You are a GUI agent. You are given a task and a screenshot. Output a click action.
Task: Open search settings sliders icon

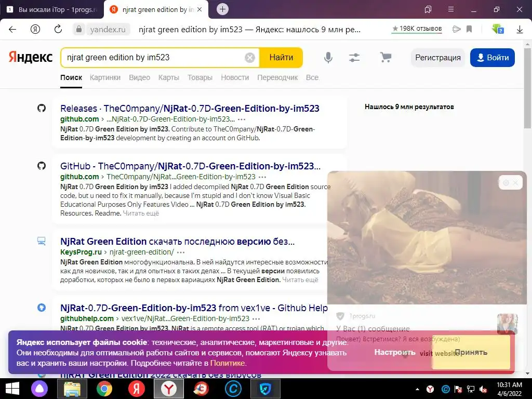[x=354, y=58]
